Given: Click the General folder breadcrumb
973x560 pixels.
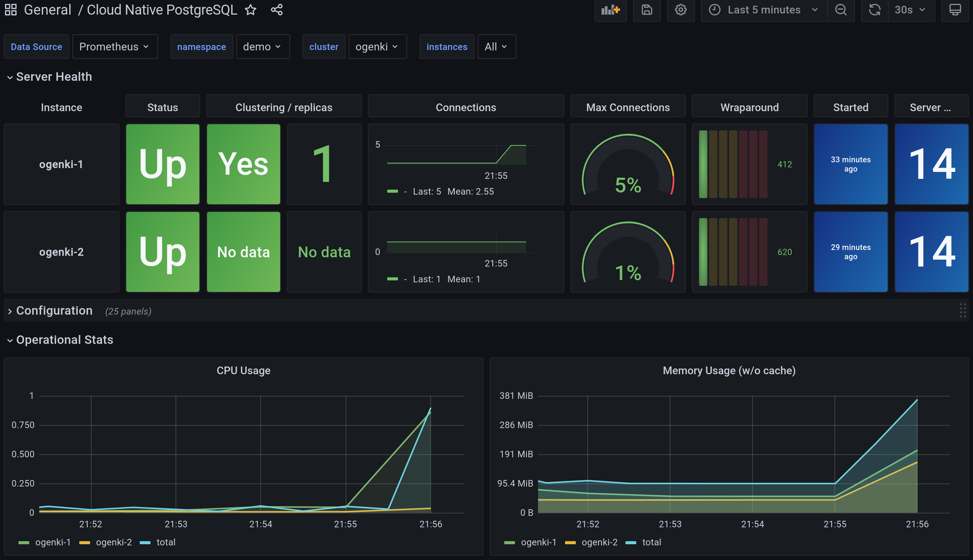Looking at the screenshot, I should tap(47, 10).
